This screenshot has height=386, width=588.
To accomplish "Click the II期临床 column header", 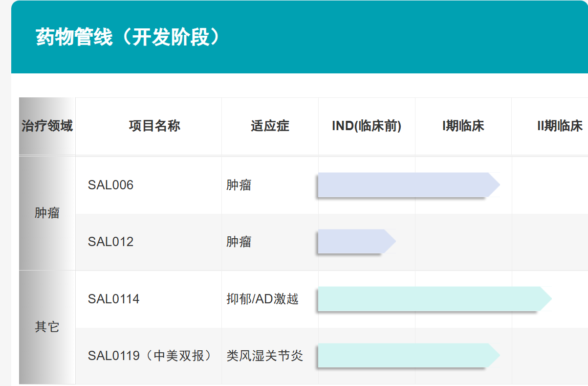I will (x=560, y=126).
